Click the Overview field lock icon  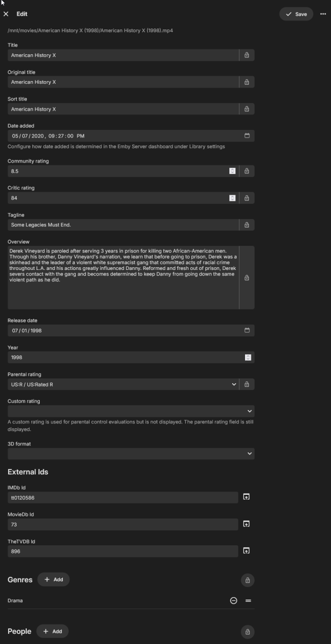click(247, 278)
